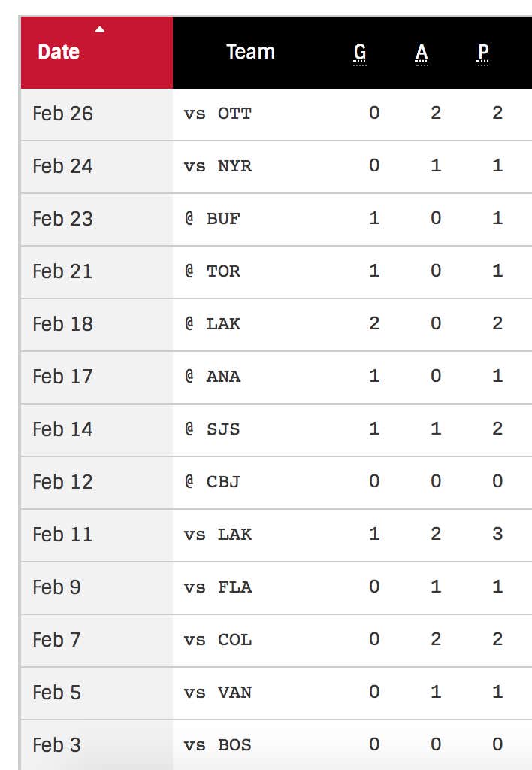Open the @ BUF game row
Screen dimensions: 532x770
click(277, 219)
